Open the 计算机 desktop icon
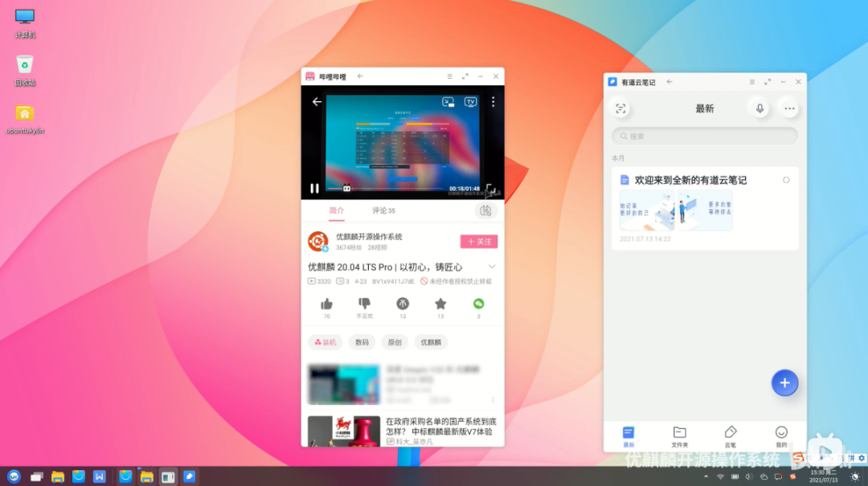Viewport: 868px width, 486px height. pyautogui.click(x=25, y=23)
